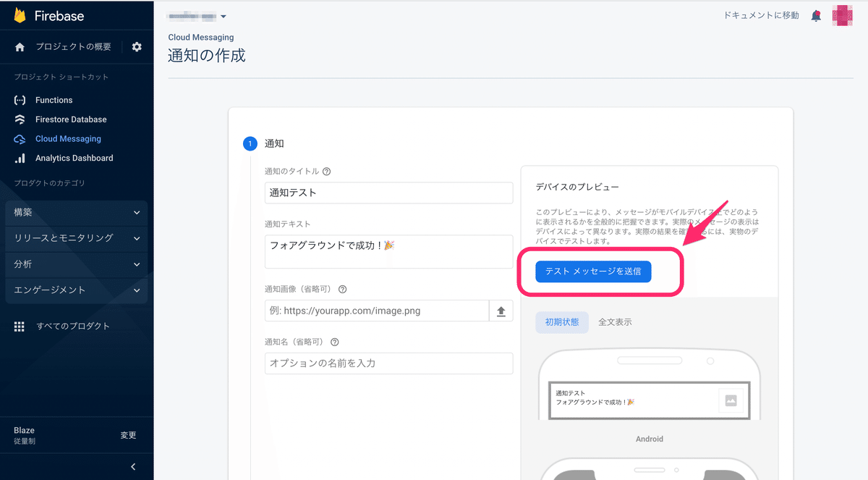Click the ドキュメントに移動 link

(x=761, y=15)
